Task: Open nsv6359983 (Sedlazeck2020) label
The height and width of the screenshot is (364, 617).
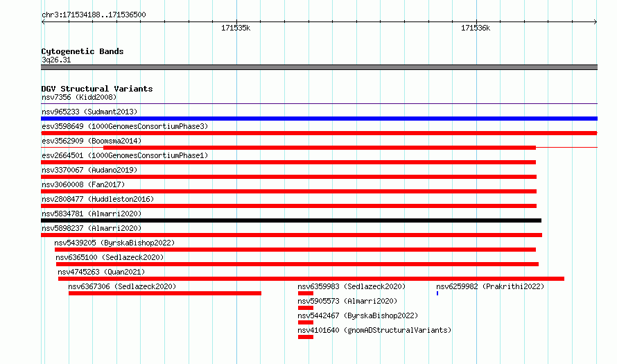Action: pos(351,286)
